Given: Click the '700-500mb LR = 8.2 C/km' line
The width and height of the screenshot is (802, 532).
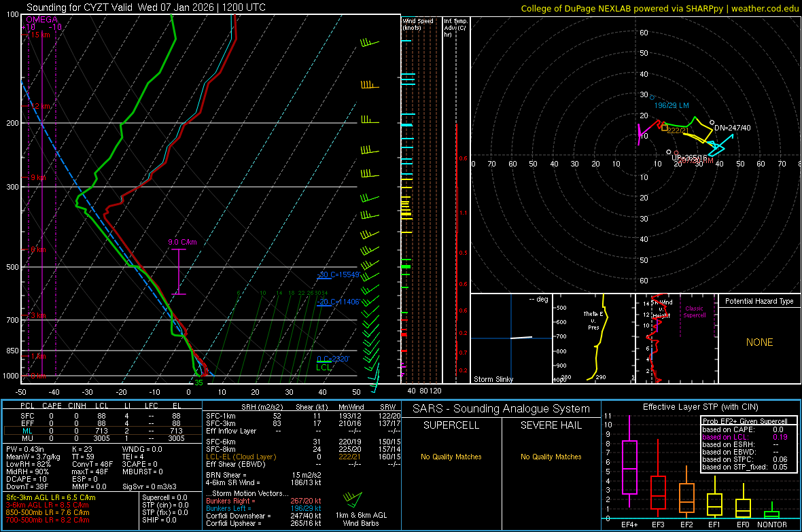Looking at the screenshot, I should click(x=47, y=520).
